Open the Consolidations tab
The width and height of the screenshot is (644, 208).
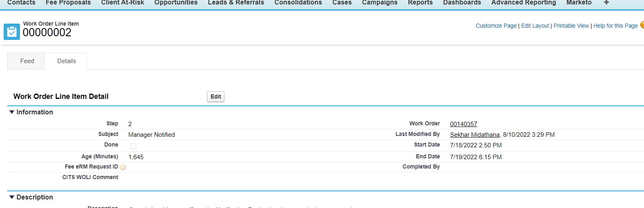298,2
